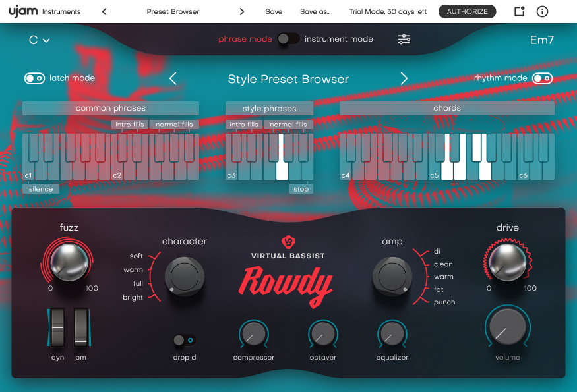577x392 pixels.
Task: Select the next style preset arrow
Action: 404,78
